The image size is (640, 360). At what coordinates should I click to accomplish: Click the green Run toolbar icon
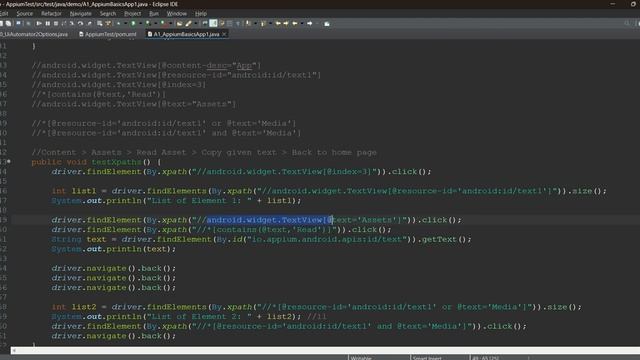coord(133,23)
